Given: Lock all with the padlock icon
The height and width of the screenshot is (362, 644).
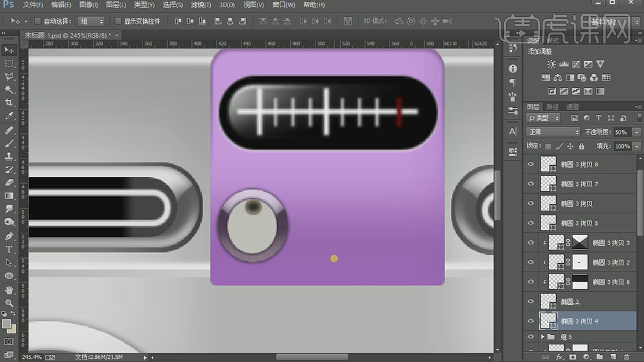Looking at the screenshot, I should coord(582,146).
